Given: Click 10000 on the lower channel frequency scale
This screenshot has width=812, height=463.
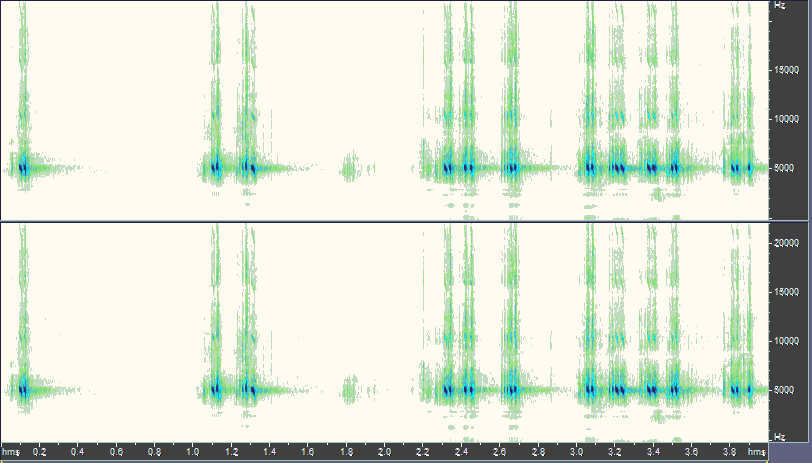Looking at the screenshot, I should [x=787, y=341].
